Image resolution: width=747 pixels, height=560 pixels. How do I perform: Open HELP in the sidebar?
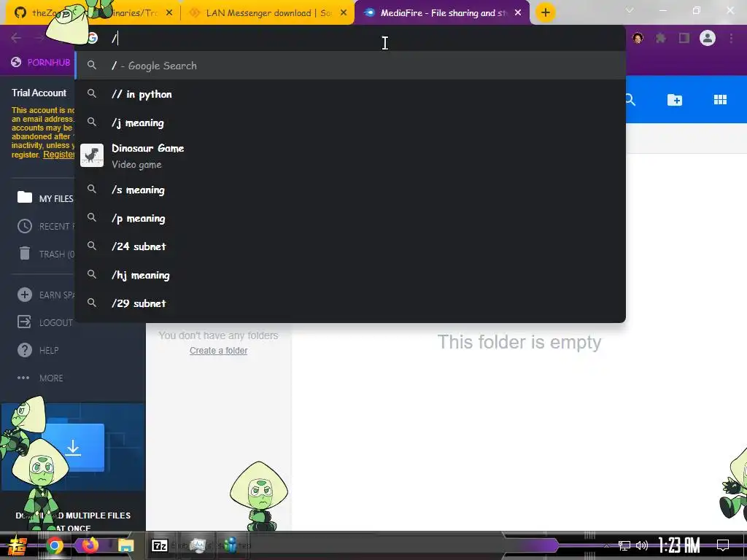click(x=38, y=350)
